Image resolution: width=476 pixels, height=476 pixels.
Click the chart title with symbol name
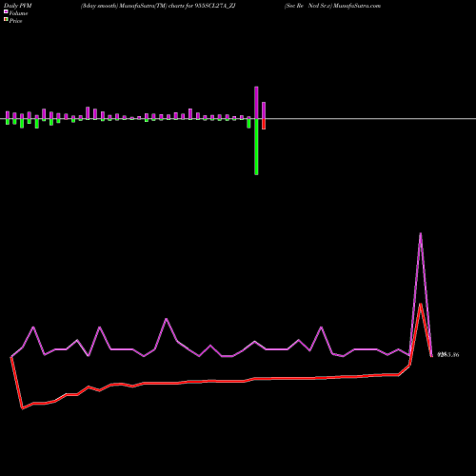click(158, 6)
